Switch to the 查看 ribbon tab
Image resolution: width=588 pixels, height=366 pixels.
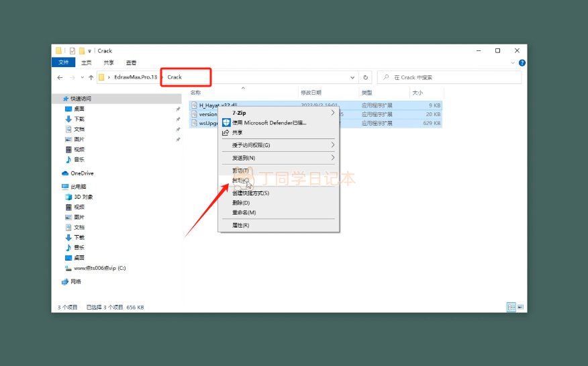tap(132, 62)
